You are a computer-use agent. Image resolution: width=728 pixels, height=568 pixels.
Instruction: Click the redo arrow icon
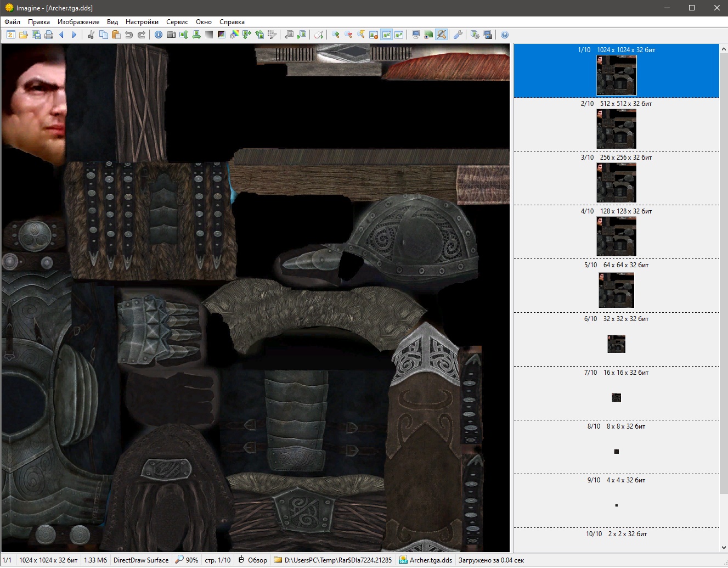(x=142, y=35)
